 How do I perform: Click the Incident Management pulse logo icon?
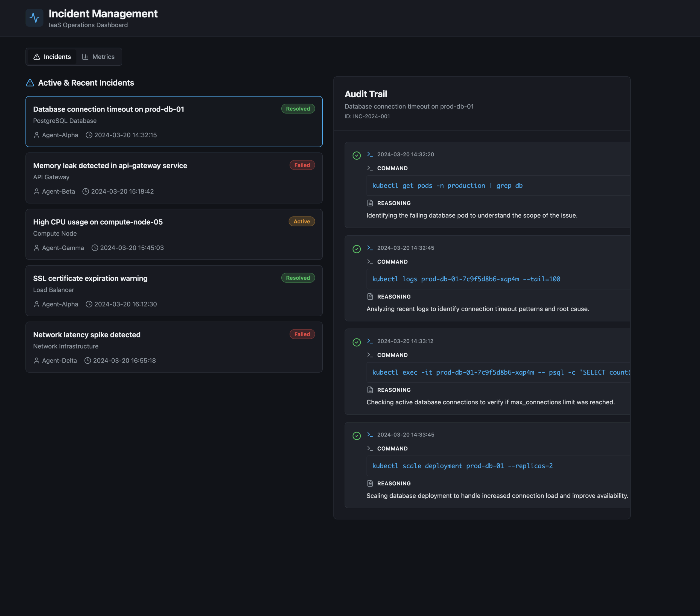[x=34, y=17]
